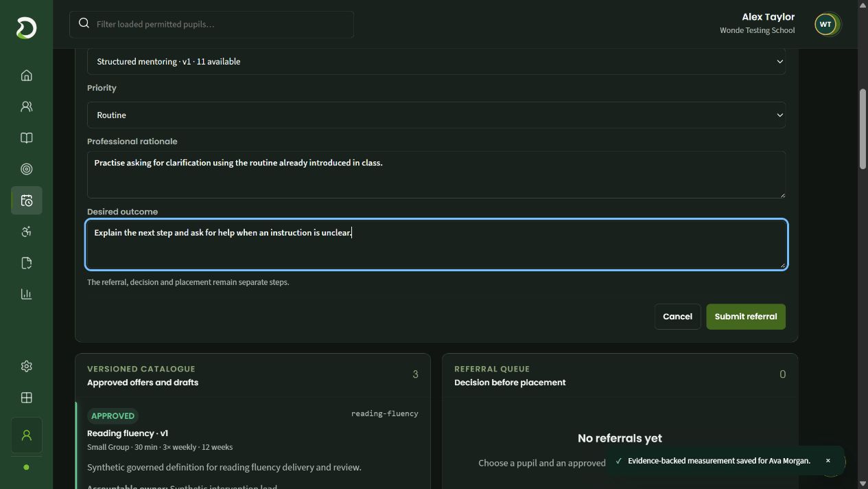Open the document-check sidebar icon
This screenshot has width=868, height=489.
click(26, 263)
